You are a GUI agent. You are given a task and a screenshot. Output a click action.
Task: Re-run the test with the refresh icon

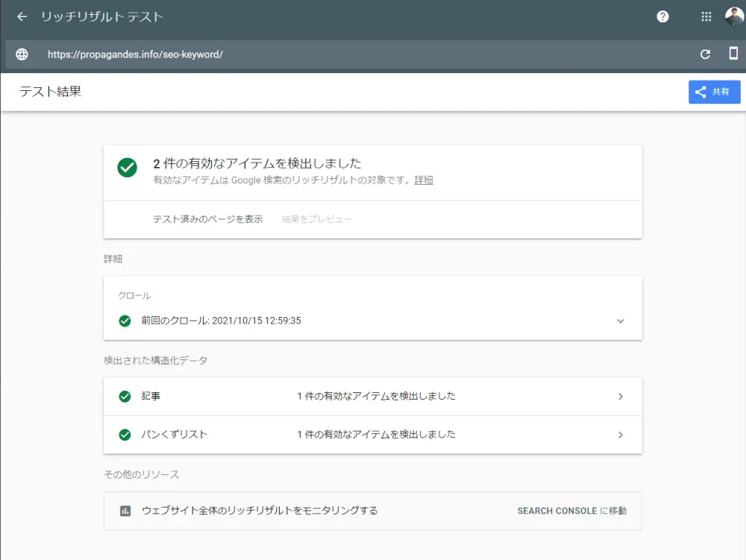[x=704, y=54]
